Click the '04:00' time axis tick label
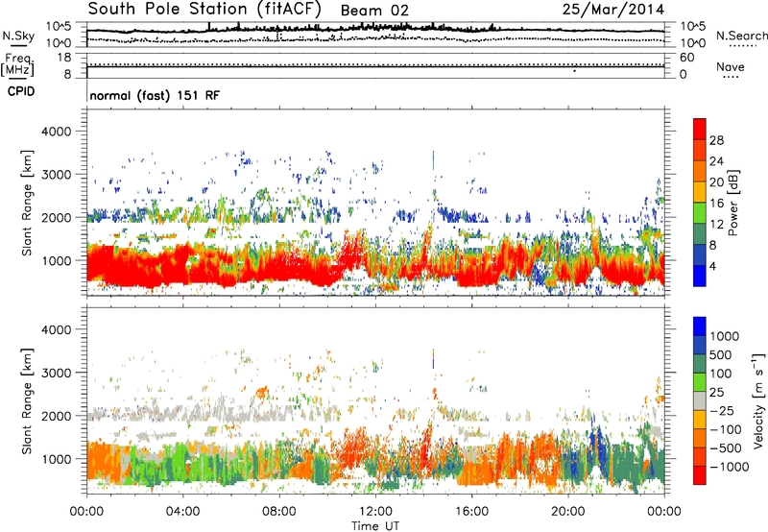Viewport: 768px width, 532px height. coord(182,512)
